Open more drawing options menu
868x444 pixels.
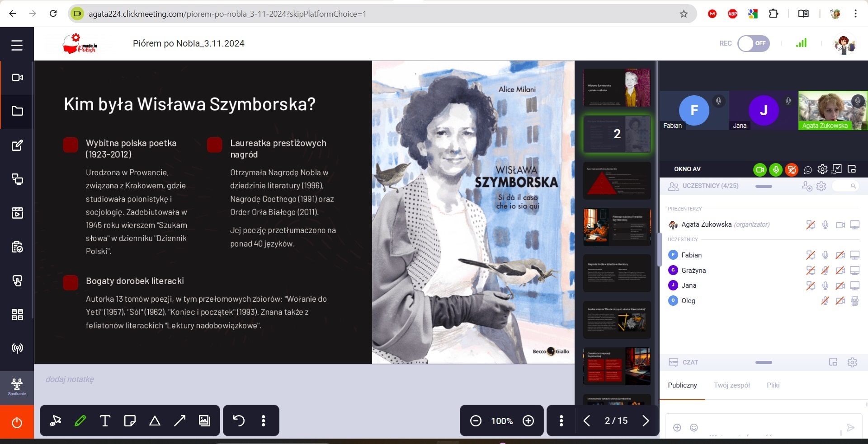264,421
